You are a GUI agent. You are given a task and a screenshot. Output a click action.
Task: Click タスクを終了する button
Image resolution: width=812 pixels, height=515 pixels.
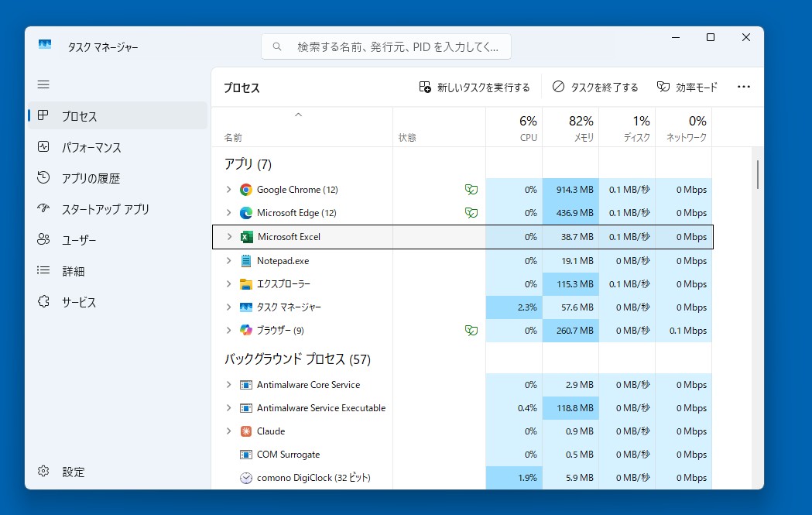595,87
